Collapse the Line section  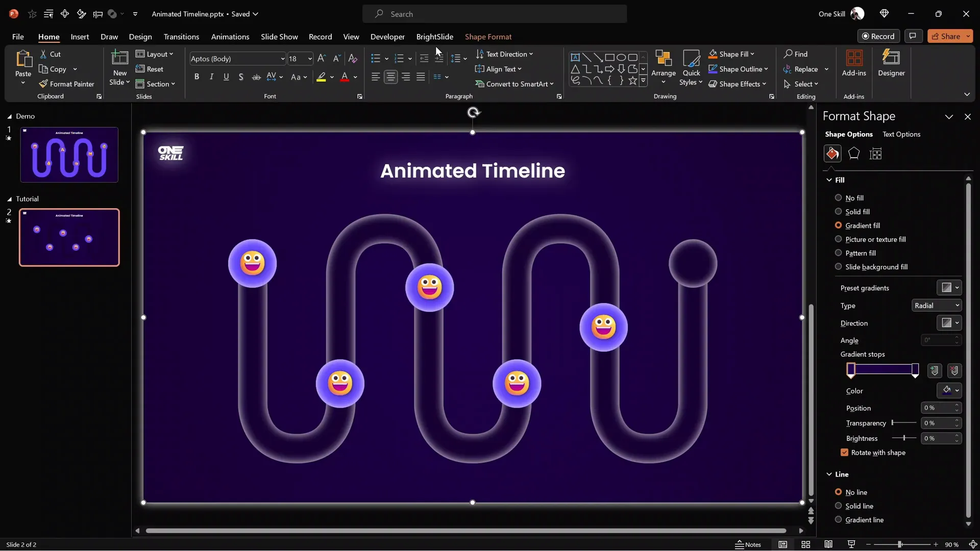pos(829,474)
